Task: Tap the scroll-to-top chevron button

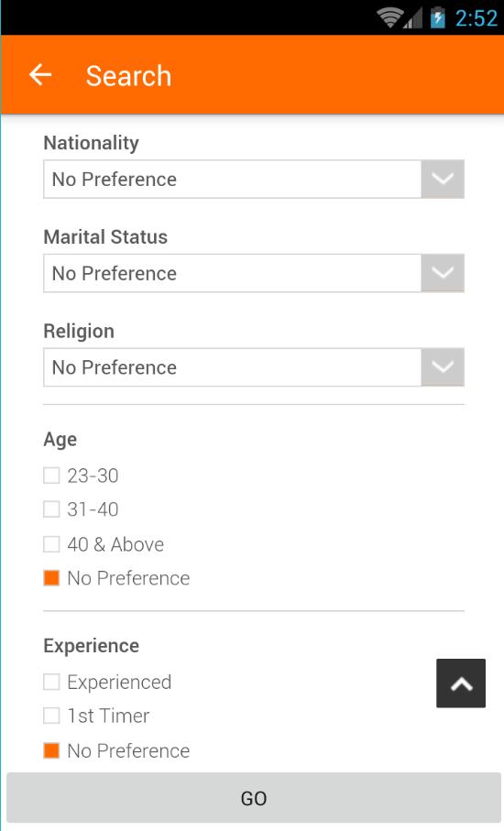Action: (461, 683)
